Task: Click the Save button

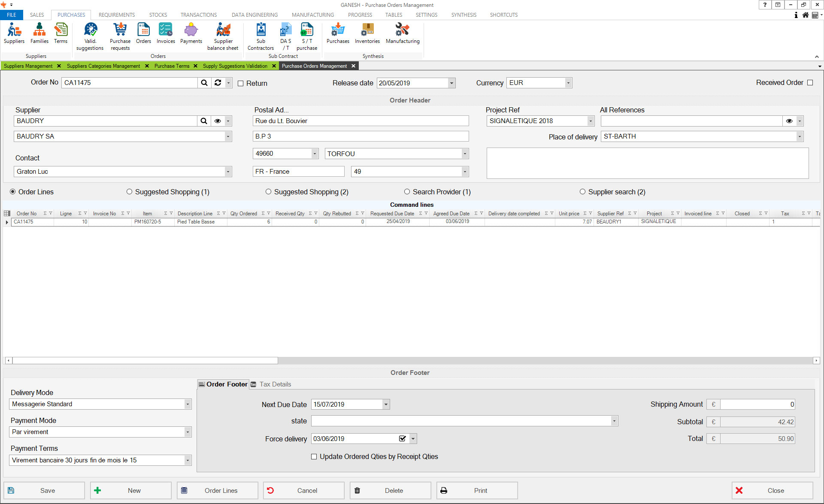Action: click(x=44, y=490)
